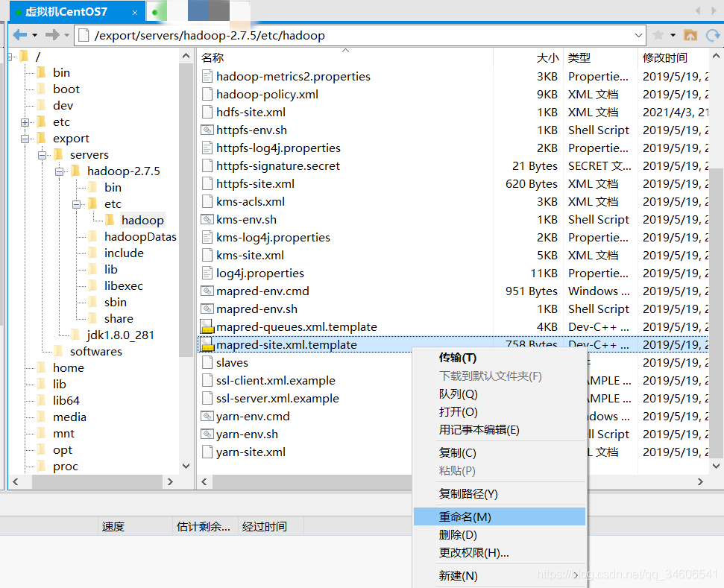724x588 pixels.
Task: Click the hadoop-2.7.5 folder icon in tree
Action: point(76,171)
